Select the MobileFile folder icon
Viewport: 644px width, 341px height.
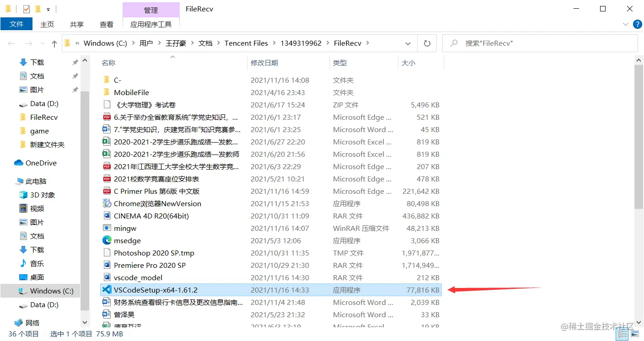[x=107, y=92]
